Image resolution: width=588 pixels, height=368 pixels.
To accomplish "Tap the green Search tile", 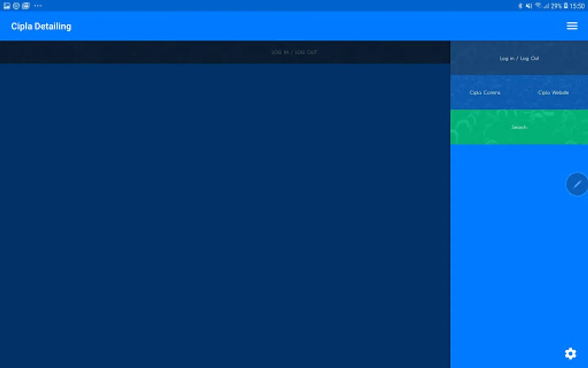I will (519, 127).
